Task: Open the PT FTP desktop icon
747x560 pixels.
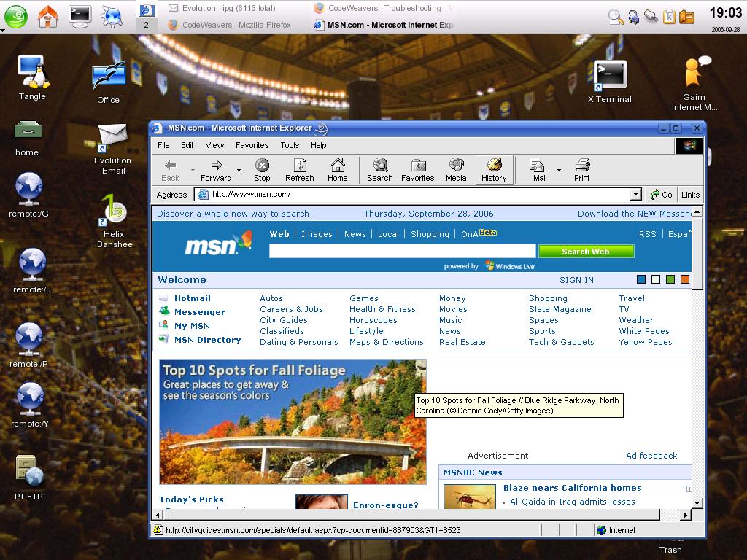Action: tap(28, 477)
